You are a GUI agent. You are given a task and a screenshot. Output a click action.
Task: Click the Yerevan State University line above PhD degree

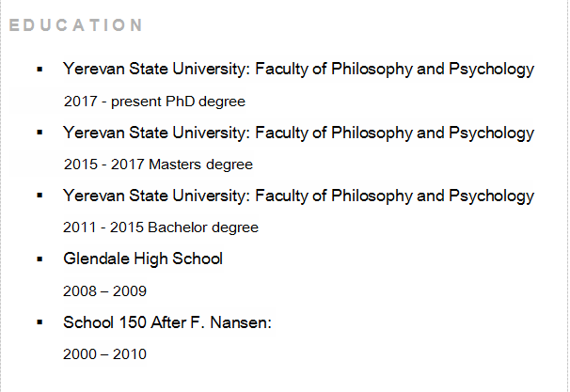298,69
